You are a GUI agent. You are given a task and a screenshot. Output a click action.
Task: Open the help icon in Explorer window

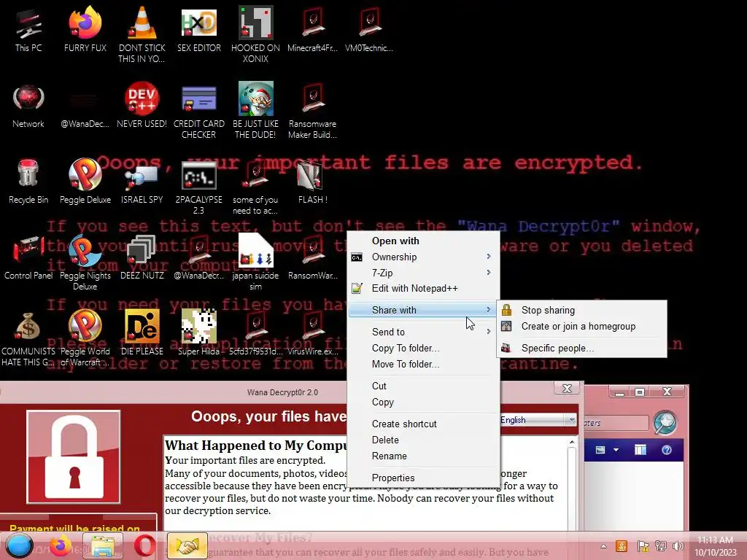[667, 450]
